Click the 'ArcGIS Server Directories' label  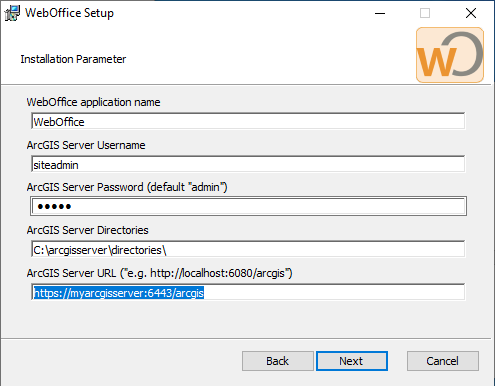[88, 230]
